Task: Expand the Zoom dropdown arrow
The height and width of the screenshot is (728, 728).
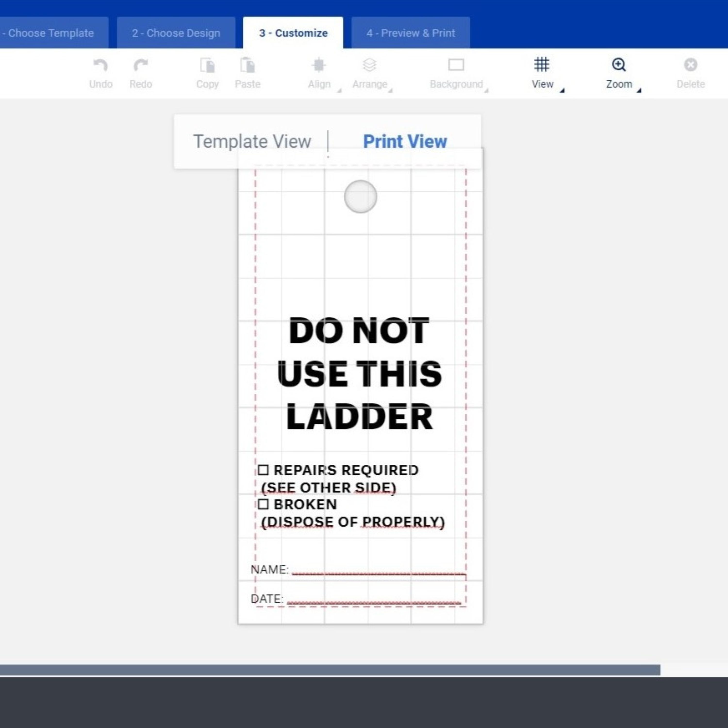Action: 639,91
